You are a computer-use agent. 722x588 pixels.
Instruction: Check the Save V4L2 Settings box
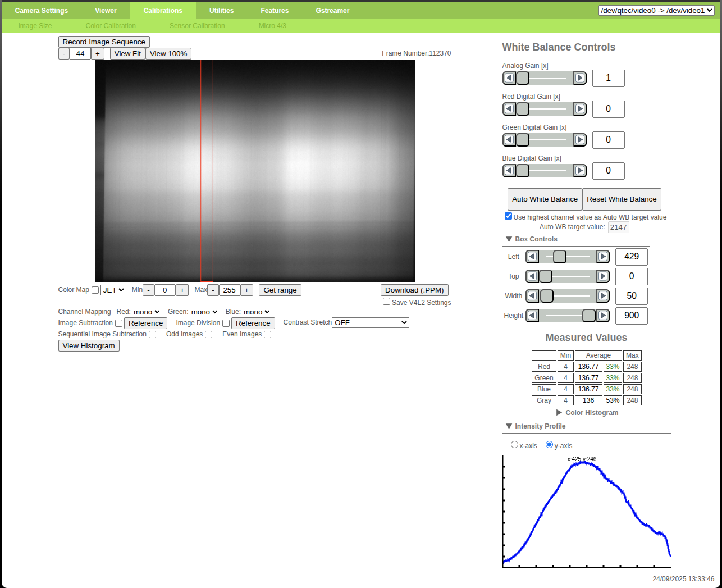click(x=386, y=302)
